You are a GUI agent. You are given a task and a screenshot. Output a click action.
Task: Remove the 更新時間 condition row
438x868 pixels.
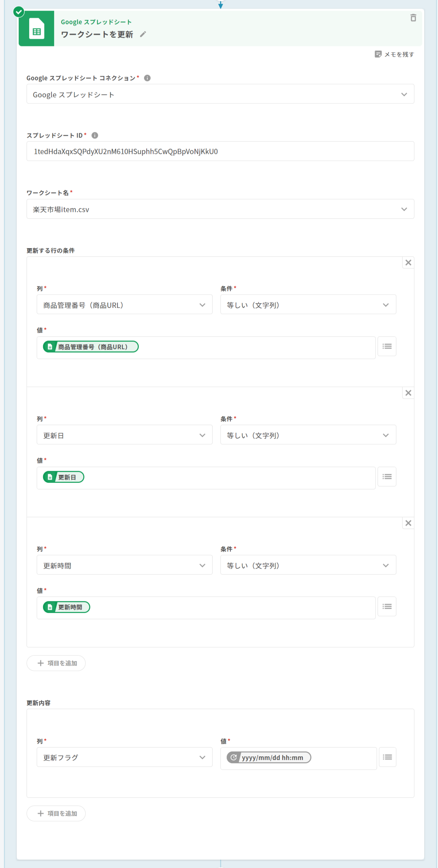(x=408, y=523)
